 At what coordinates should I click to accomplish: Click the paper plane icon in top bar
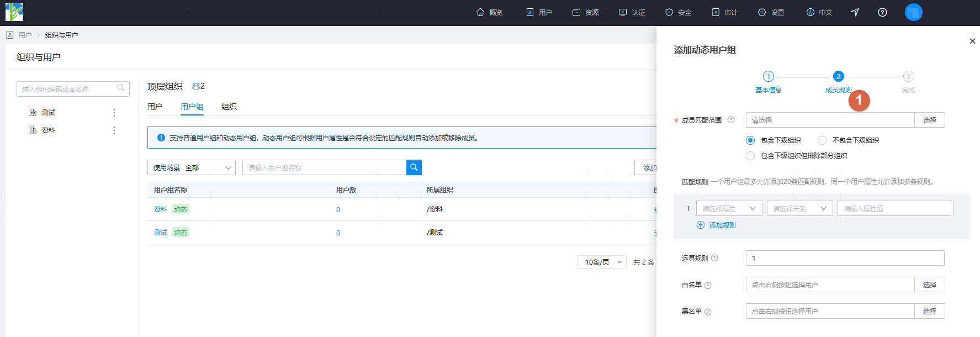point(855,12)
